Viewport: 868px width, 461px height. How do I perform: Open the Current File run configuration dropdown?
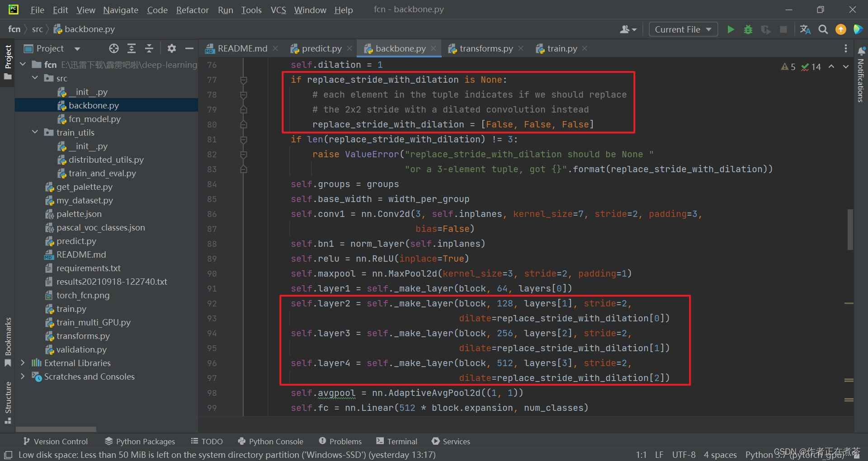[x=683, y=29]
